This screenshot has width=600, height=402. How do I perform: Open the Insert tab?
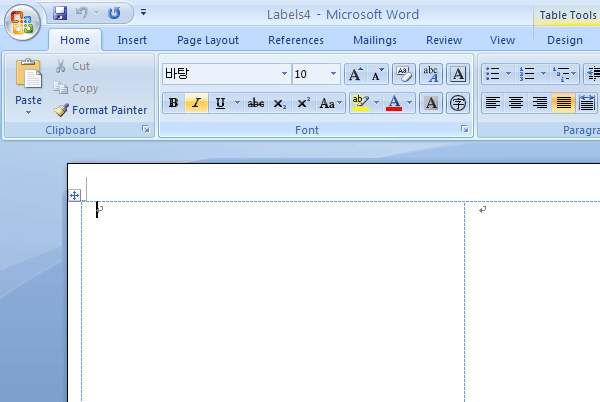tap(132, 40)
